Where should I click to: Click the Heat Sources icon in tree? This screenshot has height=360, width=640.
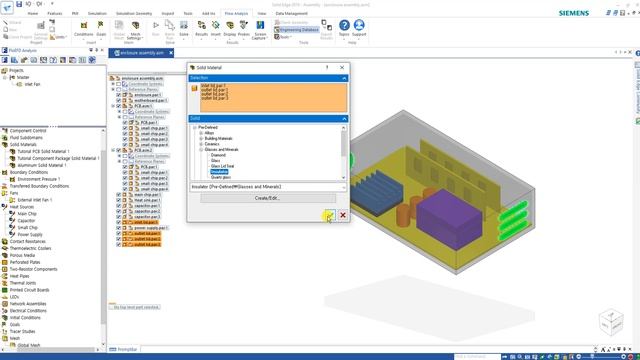pyautogui.click(x=5, y=207)
